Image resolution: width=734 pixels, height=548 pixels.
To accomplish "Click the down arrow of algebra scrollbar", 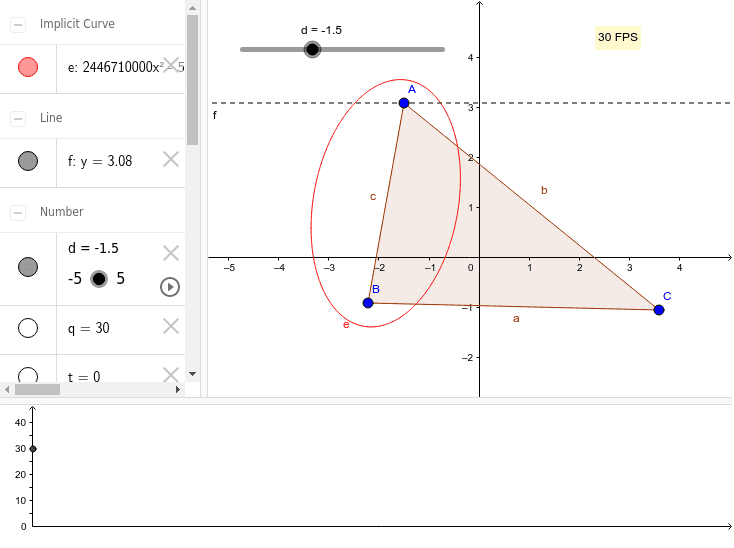I will pyautogui.click(x=192, y=374).
